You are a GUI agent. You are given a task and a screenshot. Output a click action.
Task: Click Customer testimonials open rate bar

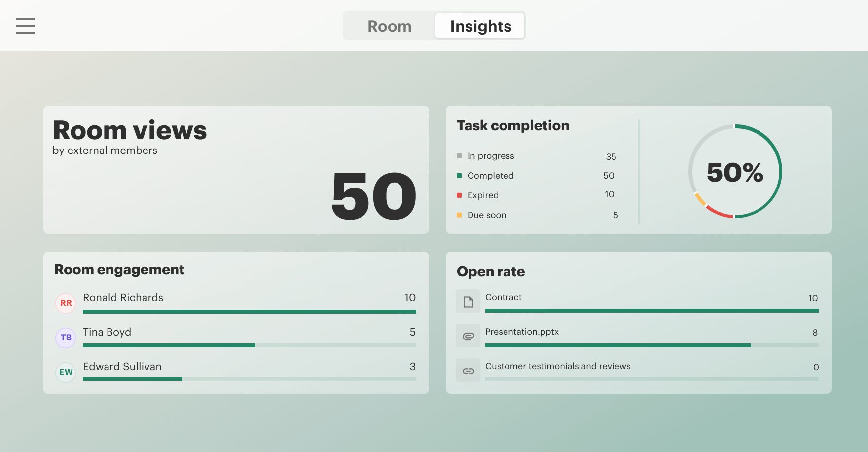coord(652,379)
